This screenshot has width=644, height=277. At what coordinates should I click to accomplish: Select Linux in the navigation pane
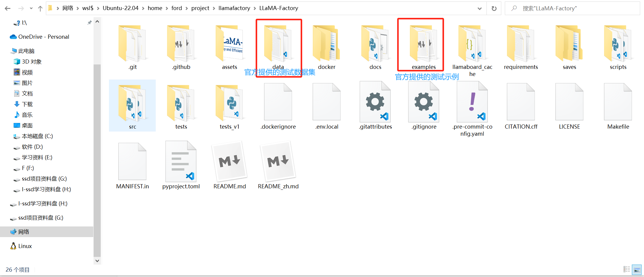tap(25, 246)
